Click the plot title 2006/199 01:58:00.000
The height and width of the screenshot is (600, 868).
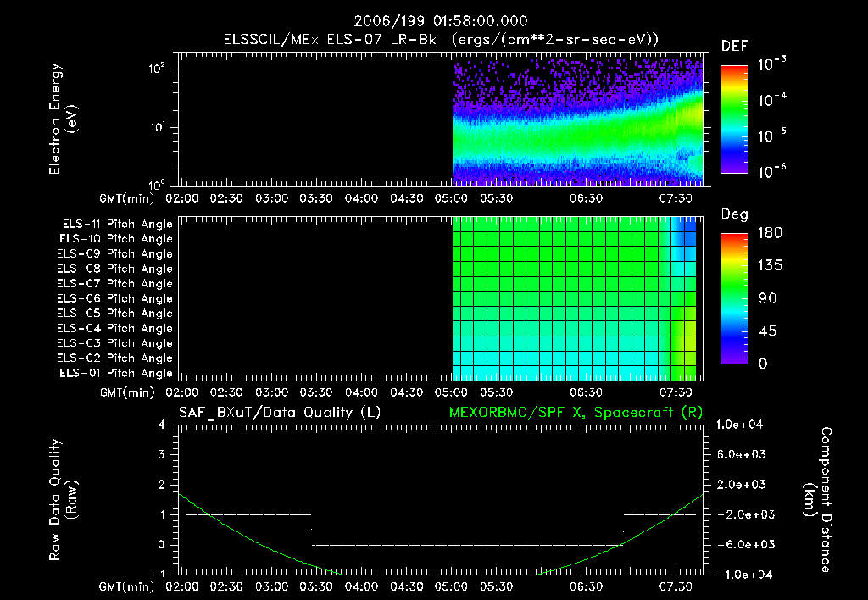point(441,21)
